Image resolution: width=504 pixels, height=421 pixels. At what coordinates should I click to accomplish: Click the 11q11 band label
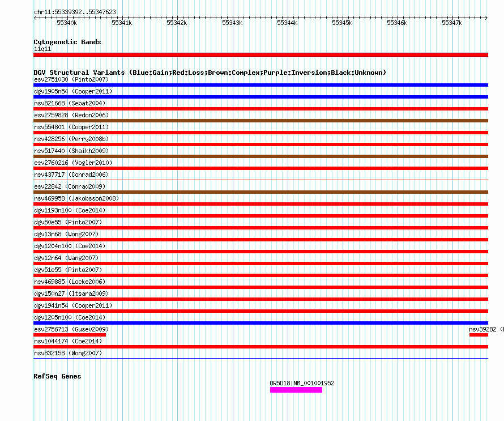(42, 49)
